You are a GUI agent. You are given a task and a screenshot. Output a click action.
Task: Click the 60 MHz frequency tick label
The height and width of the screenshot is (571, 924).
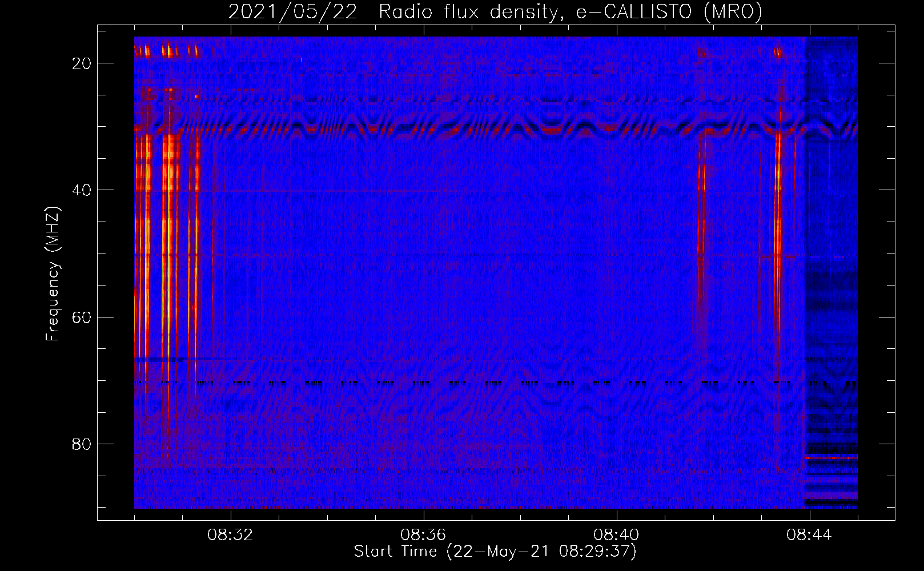coord(82,317)
